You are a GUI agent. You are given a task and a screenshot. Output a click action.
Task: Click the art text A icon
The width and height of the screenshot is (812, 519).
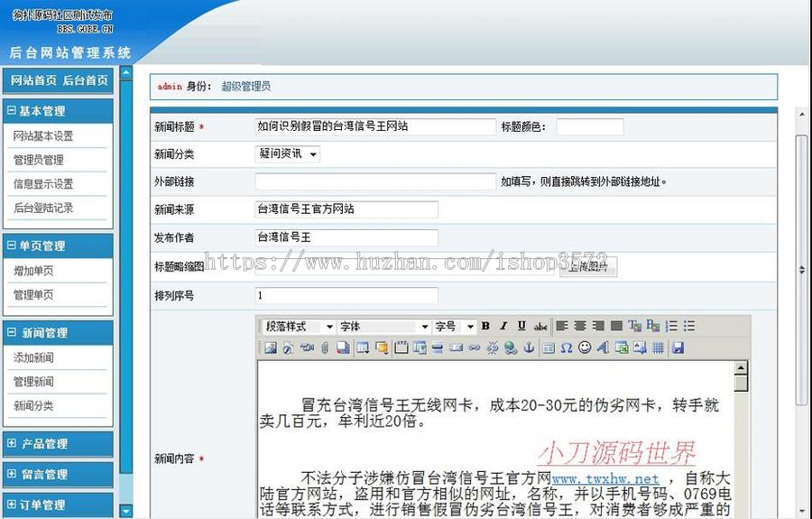tap(603, 348)
